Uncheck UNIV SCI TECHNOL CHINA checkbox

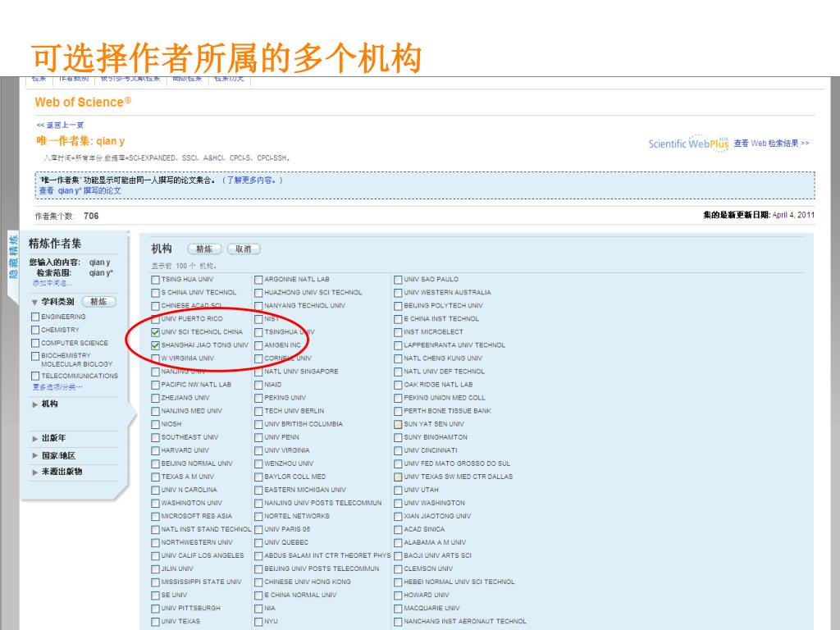pos(155,332)
